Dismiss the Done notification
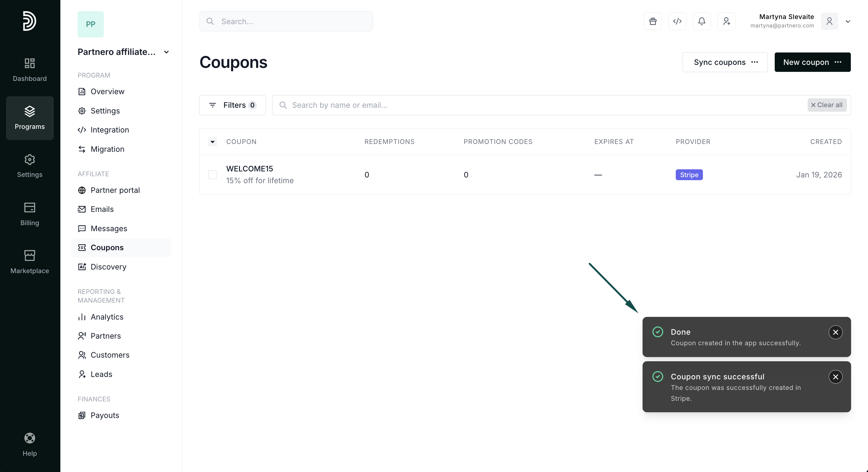 click(835, 332)
